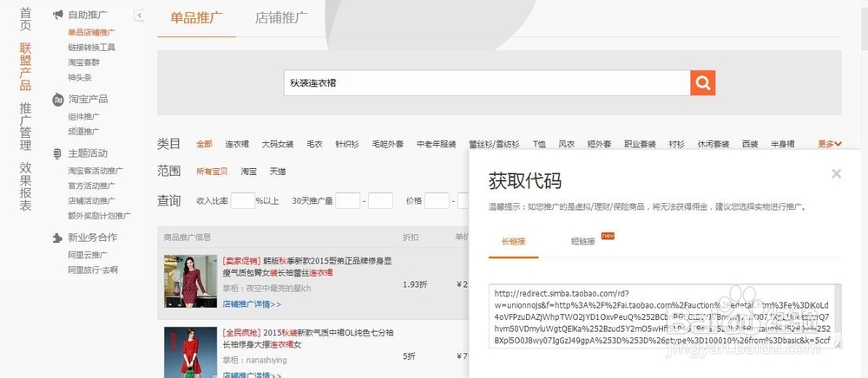The width and height of the screenshot is (868, 378).
Task: Filter by category 休闲套装
Action: [713, 144]
